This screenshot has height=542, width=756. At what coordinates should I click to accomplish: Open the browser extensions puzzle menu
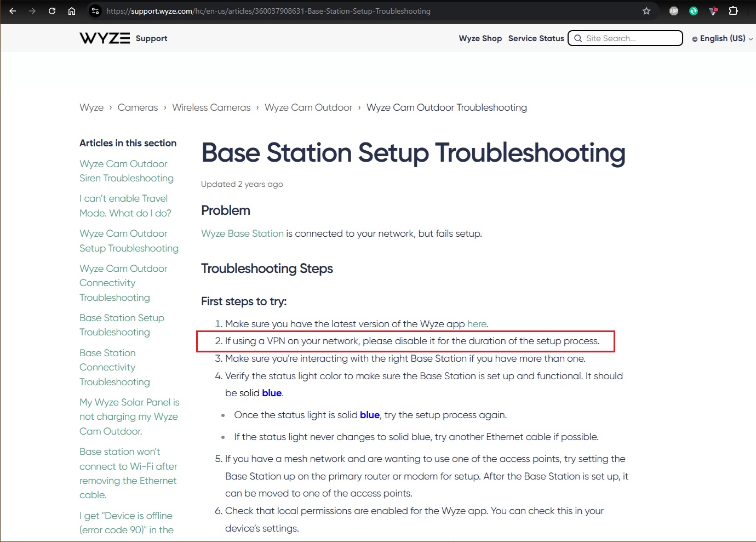click(733, 11)
